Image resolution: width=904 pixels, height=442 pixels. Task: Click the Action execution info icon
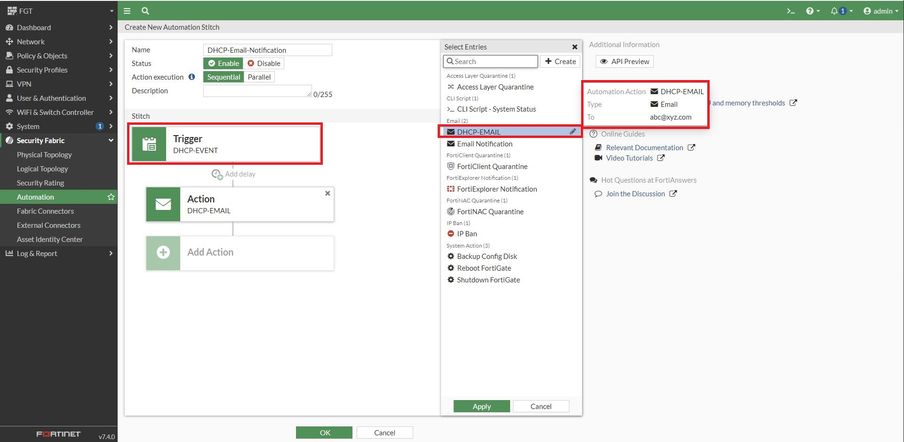tap(191, 77)
